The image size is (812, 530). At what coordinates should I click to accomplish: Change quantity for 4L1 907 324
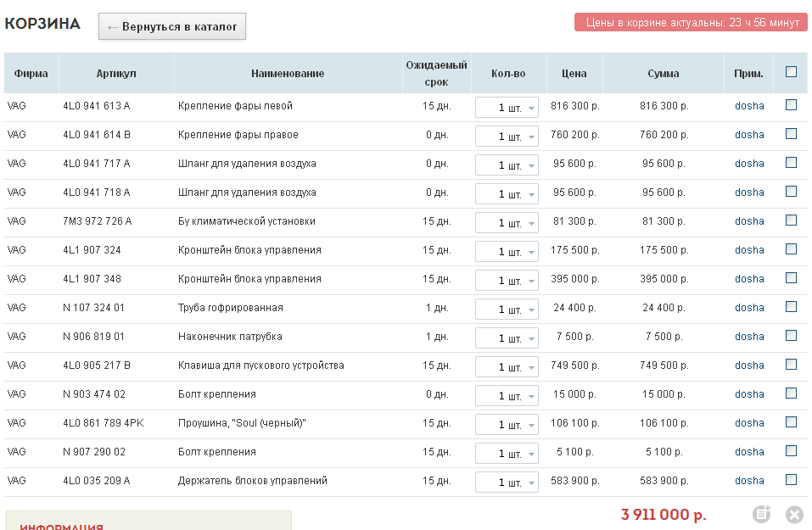pos(507,252)
